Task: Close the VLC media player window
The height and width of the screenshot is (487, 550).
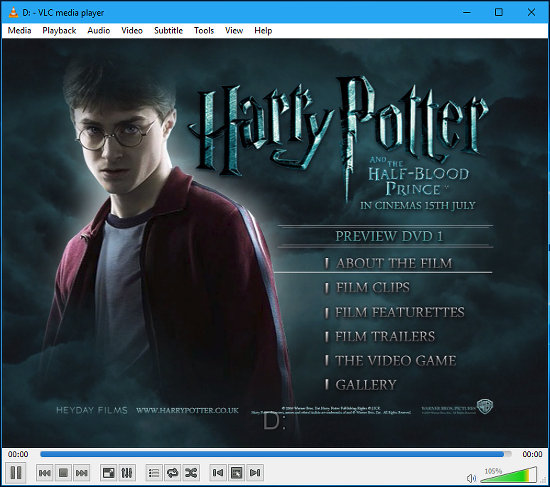Action: click(x=531, y=12)
